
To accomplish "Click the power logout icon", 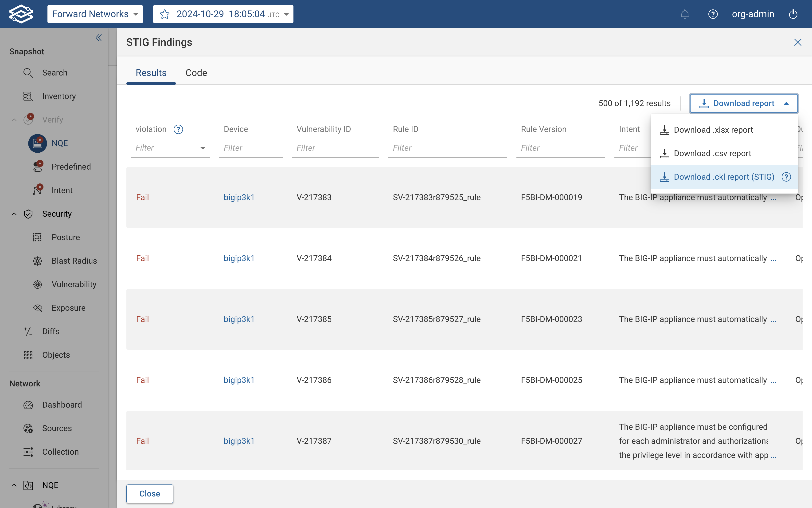I will 793,14.
